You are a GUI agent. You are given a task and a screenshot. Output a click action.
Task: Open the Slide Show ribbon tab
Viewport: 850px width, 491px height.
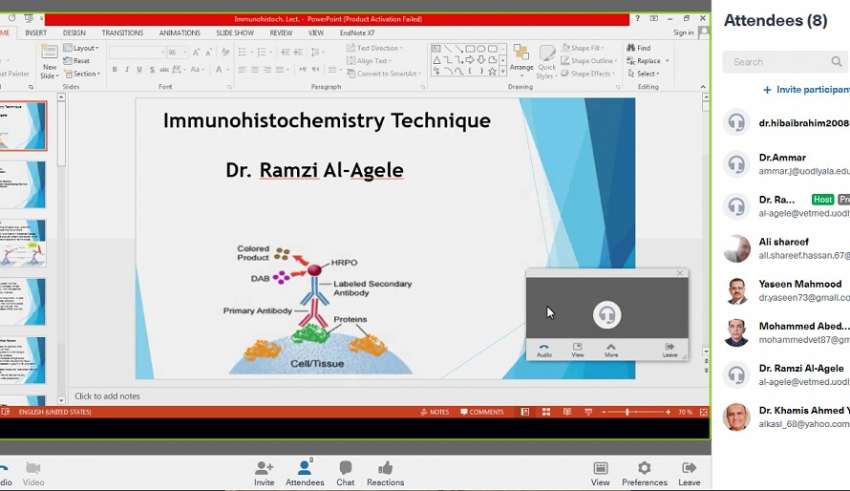[x=234, y=33]
